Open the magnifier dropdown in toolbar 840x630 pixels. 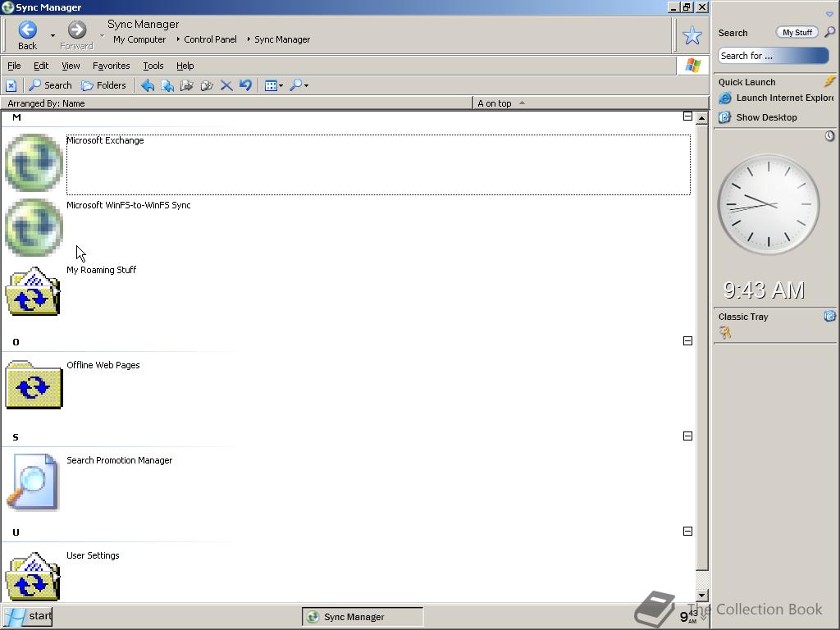[299, 85]
